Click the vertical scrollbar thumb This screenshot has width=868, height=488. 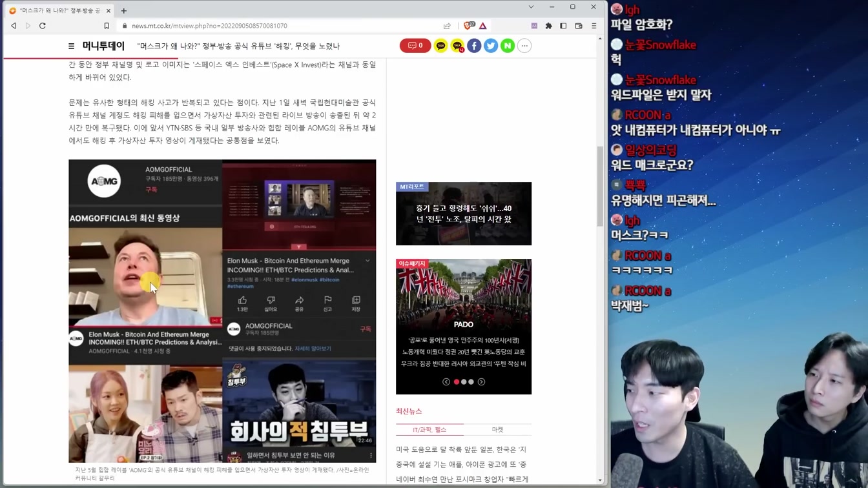(600, 186)
